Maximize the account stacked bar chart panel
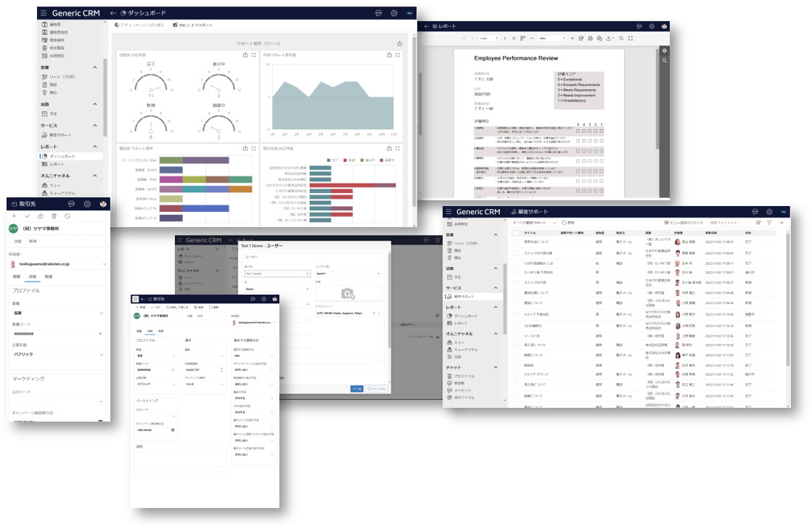Viewport: 812px width, 529px height. [x=398, y=149]
